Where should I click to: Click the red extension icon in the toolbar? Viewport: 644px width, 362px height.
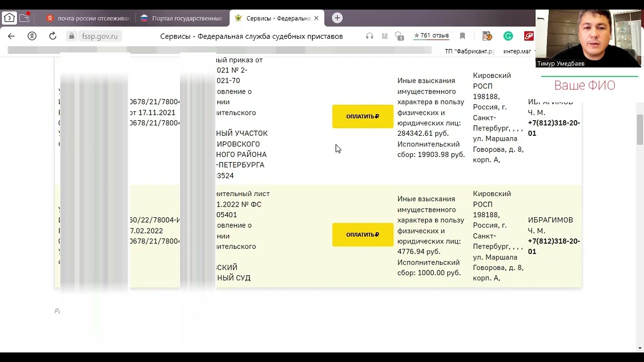(x=528, y=36)
